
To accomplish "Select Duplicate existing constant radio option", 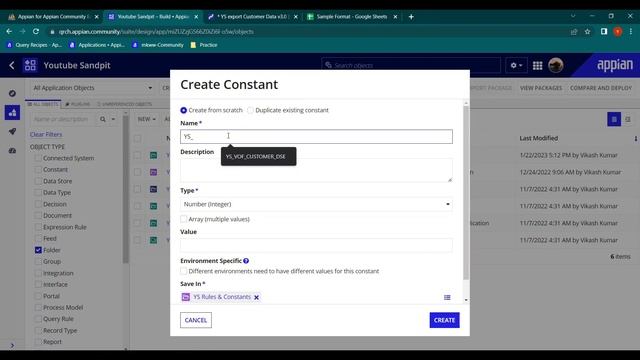I will click(250, 110).
